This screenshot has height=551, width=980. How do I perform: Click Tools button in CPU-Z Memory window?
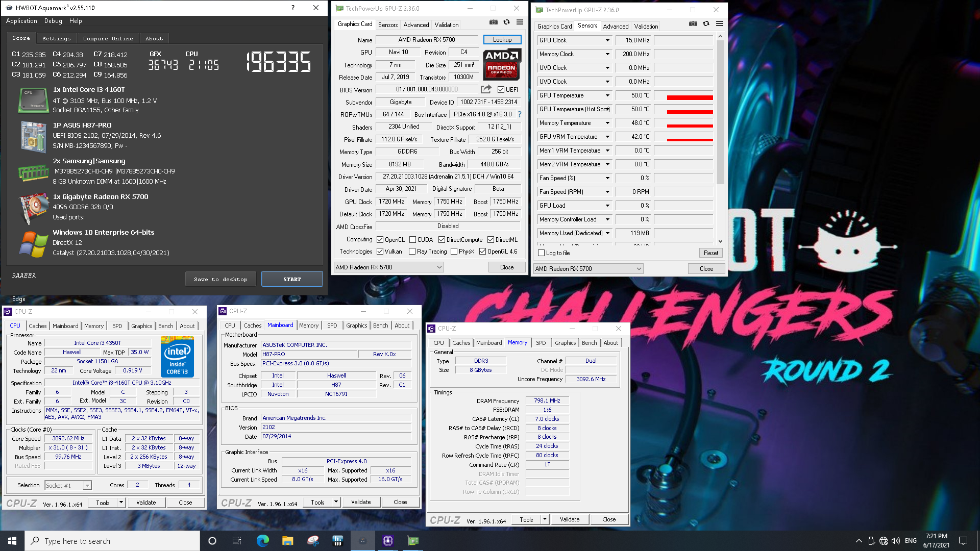click(x=526, y=520)
